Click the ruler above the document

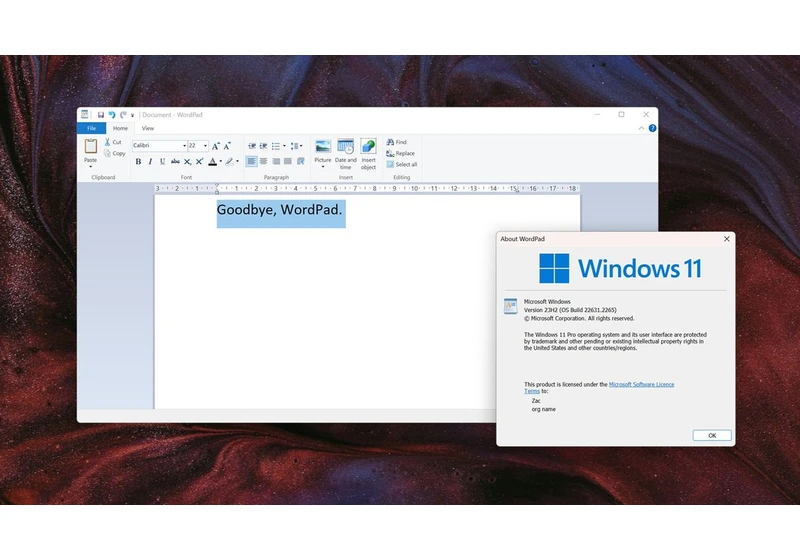point(367,188)
